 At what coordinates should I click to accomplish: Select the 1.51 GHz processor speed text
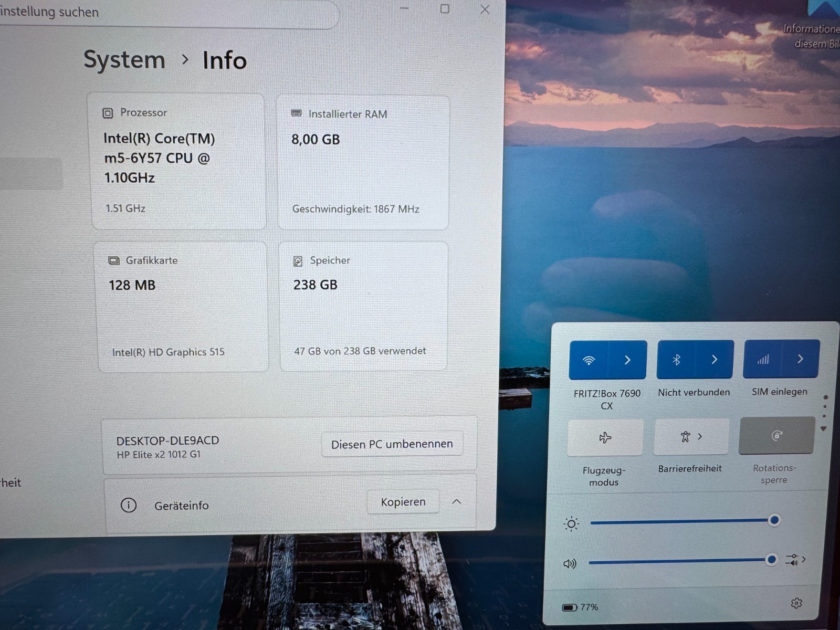click(x=125, y=208)
